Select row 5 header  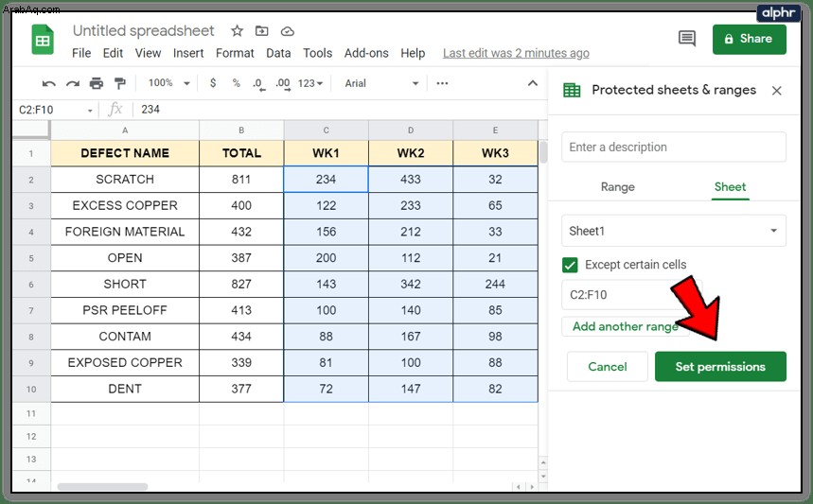pos(31,258)
